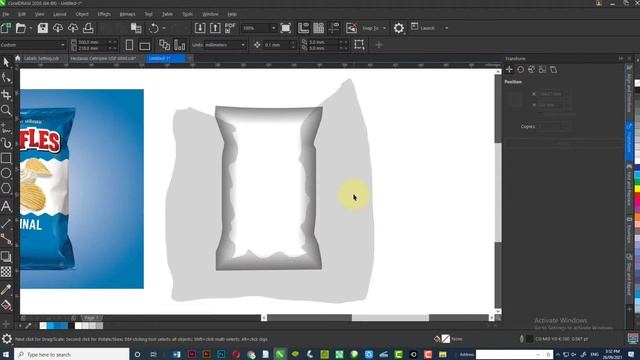The width and height of the screenshot is (640, 360).
Task: Click the outline color swatch in status bar
Action: coord(529,339)
